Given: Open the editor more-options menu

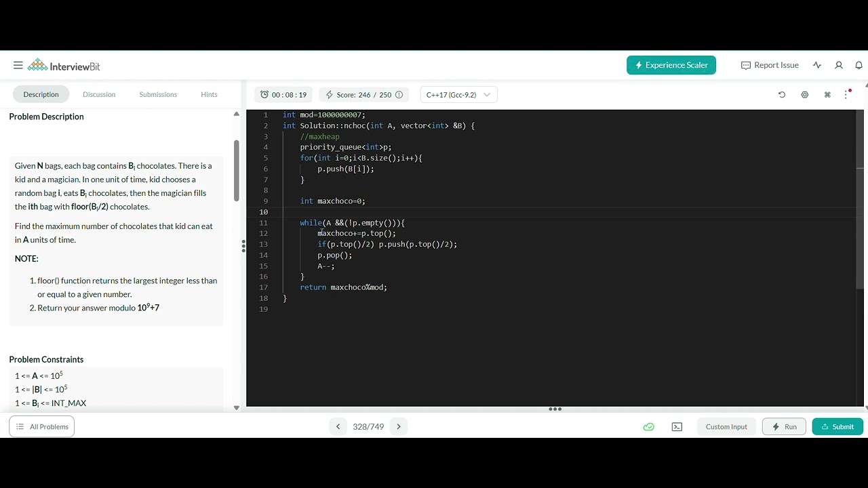Looking at the screenshot, I should tap(846, 94).
